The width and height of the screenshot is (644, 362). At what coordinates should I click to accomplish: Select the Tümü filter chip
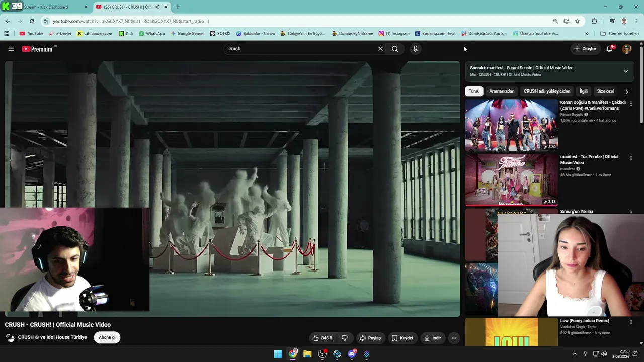pyautogui.click(x=474, y=91)
